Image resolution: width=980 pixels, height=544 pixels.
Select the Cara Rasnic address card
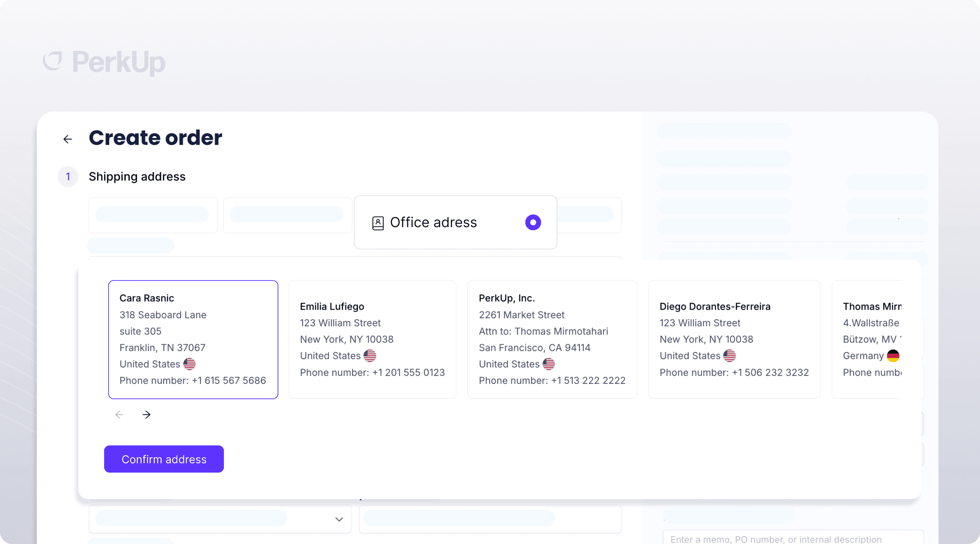coord(193,339)
